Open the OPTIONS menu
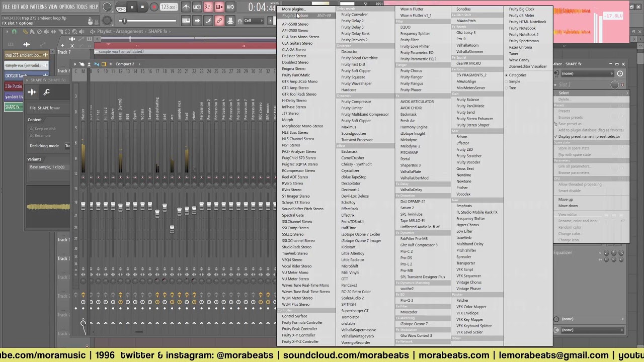Image resolution: width=644 pixels, height=362 pixels. pyautogui.click(x=67, y=7)
